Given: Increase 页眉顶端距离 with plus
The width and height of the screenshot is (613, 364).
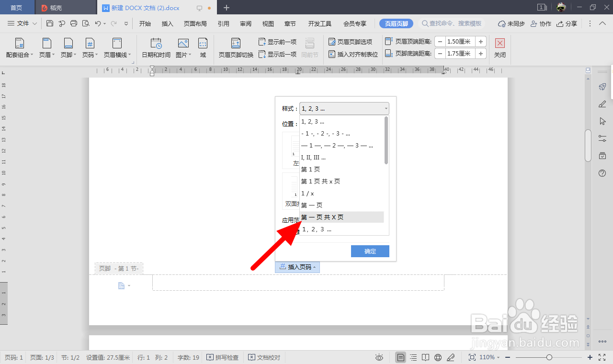Looking at the screenshot, I should point(481,42).
